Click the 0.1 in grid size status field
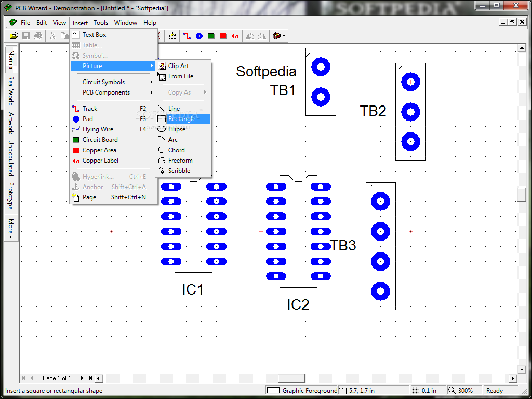Screen dimensions: 532x399 point(429,391)
